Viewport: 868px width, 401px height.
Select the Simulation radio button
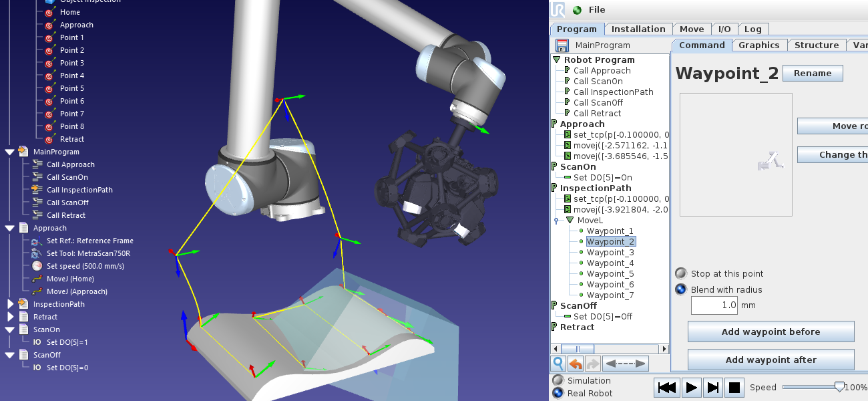click(x=558, y=380)
